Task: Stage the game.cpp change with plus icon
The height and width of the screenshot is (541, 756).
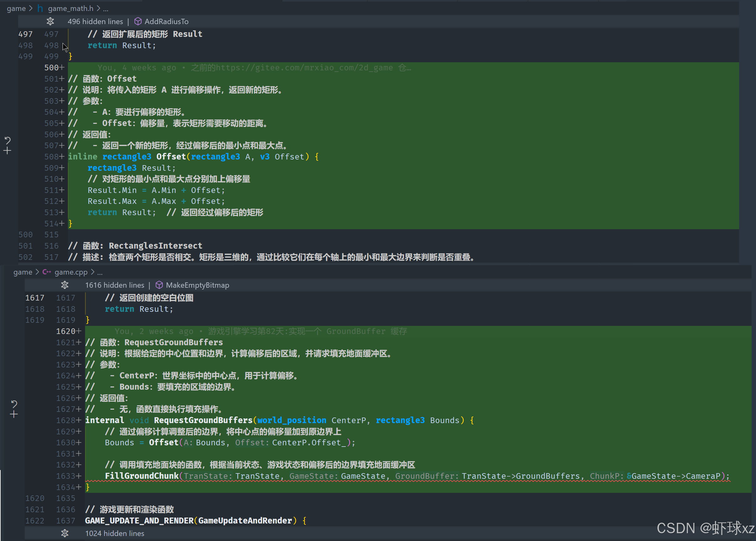Action: point(14,414)
